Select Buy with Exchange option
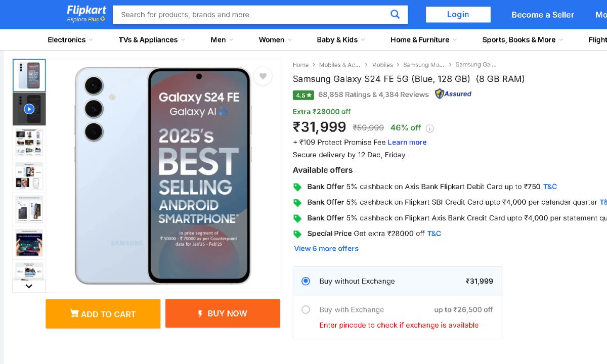Viewport: 607px width, 364px height. pos(306,309)
